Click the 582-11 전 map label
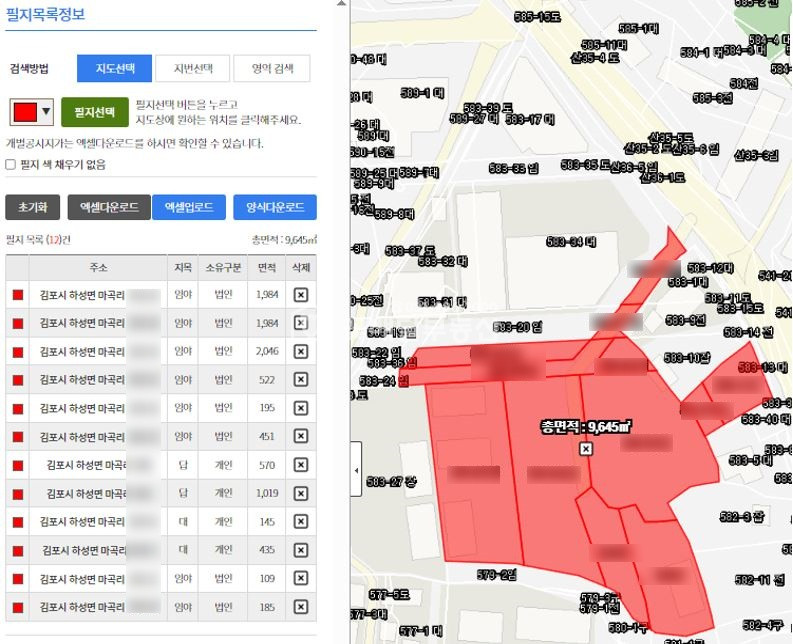This screenshot has height=644, width=793. pyautogui.click(x=760, y=579)
